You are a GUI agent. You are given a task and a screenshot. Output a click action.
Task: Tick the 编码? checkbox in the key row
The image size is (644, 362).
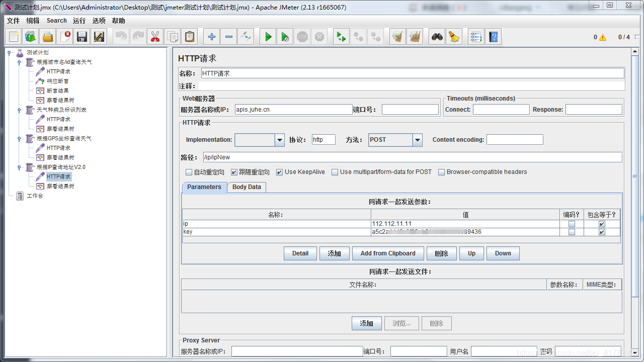point(572,232)
